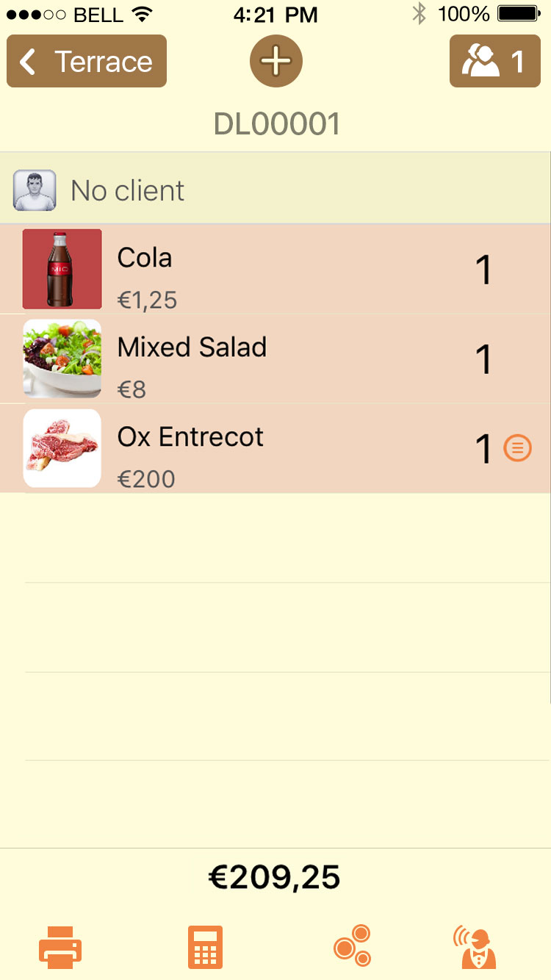This screenshot has height=980, width=551.
Task: Tap the Cola bottle thumbnail
Action: click(x=62, y=269)
